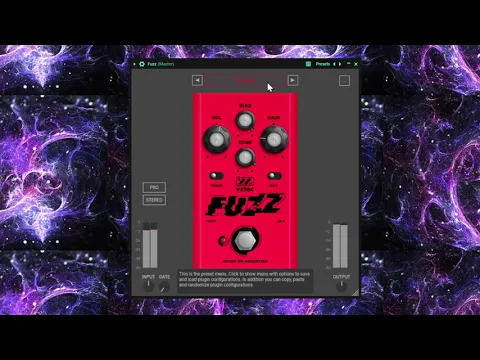Click the FUZZ title graphic on pedal
This screenshot has width=480, height=360.
click(245, 205)
